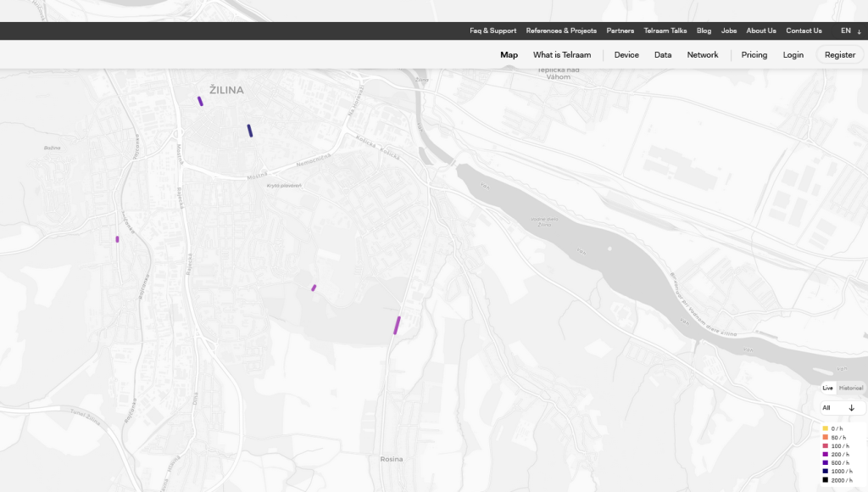Open the EN language selector
Image resolution: width=868 pixels, height=492 pixels.
point(846,31)
